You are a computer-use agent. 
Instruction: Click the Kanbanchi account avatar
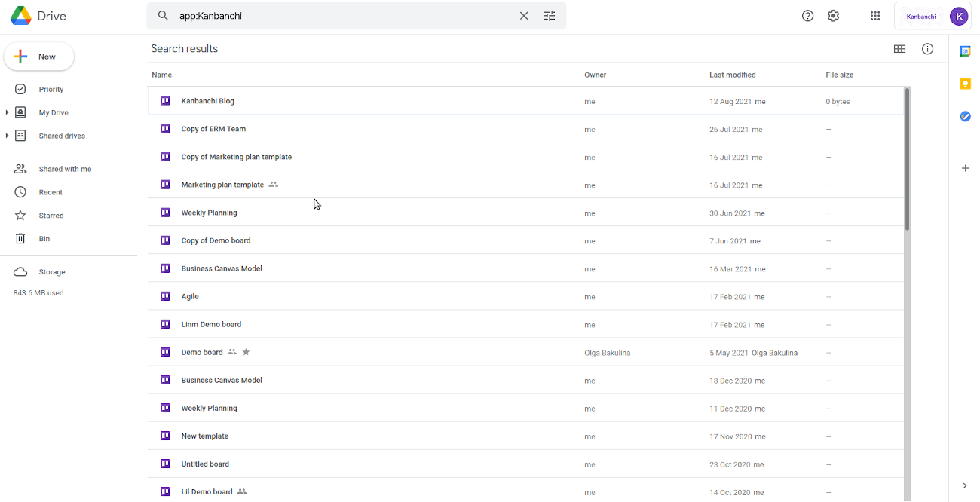[x=958, y=16]
